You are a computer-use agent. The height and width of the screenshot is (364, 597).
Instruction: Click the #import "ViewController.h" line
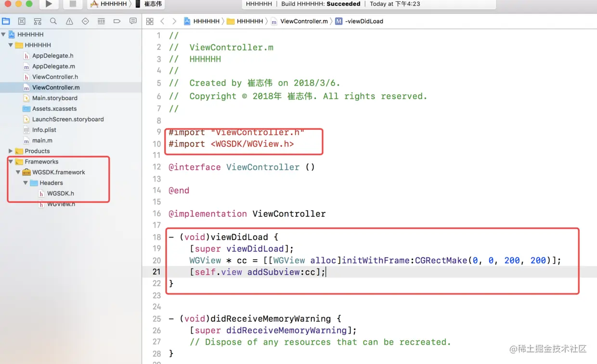[236, 132]
